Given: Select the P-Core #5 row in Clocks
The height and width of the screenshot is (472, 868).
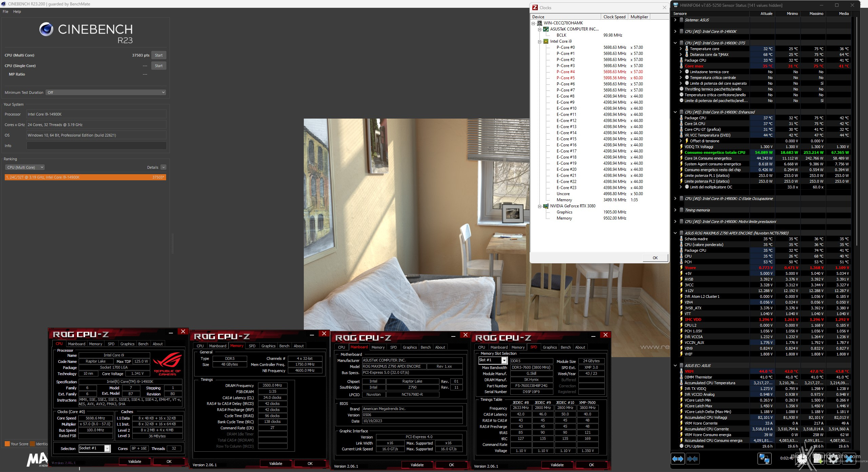Looking at the screenshot, I should (599, 78).
